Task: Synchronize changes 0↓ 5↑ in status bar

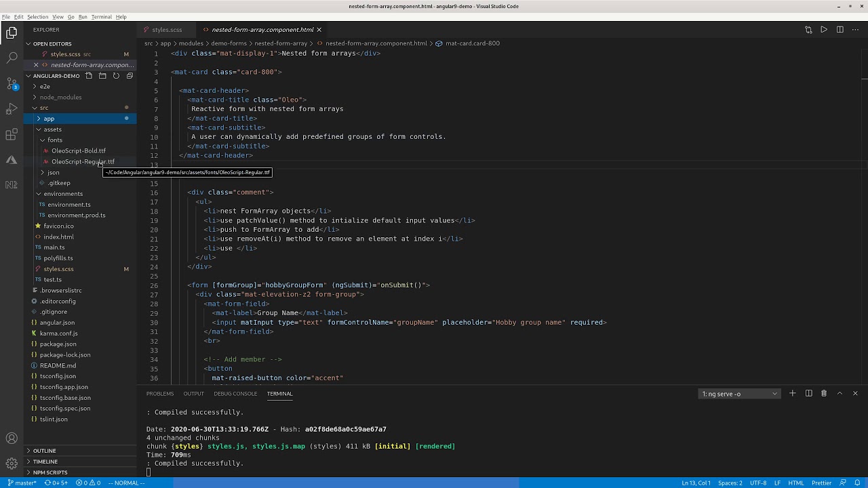Action: pyautogui.click(x=56, y=483)
